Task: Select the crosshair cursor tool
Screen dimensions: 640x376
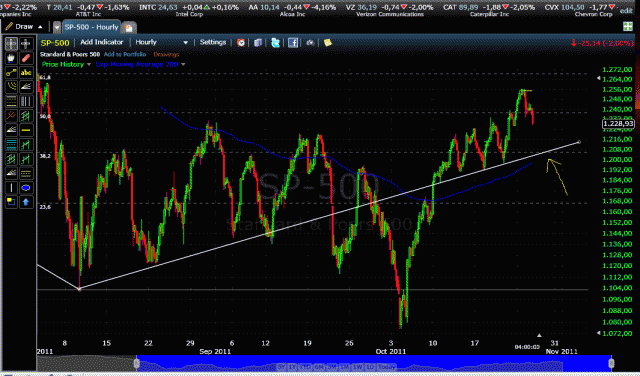Action: tap(11, 44)
